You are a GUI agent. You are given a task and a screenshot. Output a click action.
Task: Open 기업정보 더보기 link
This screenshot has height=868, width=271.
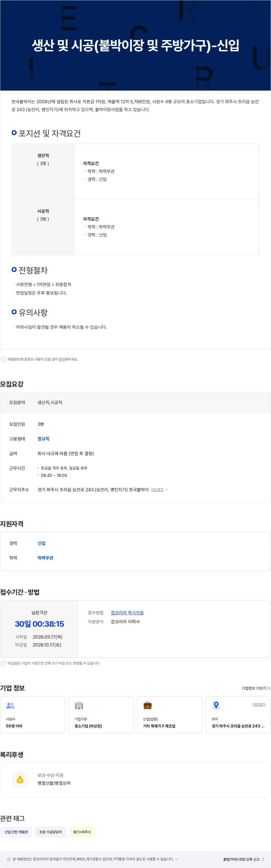255,688
